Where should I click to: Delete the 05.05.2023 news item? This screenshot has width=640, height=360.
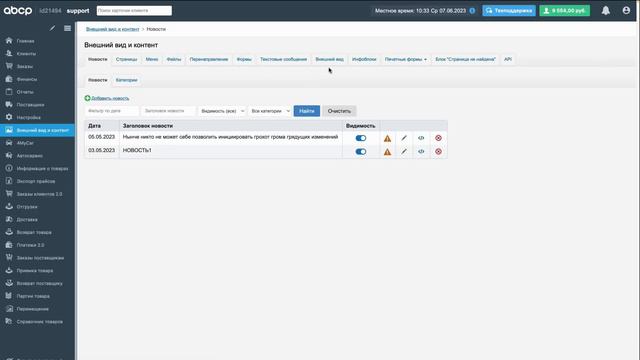click(438, 138)
